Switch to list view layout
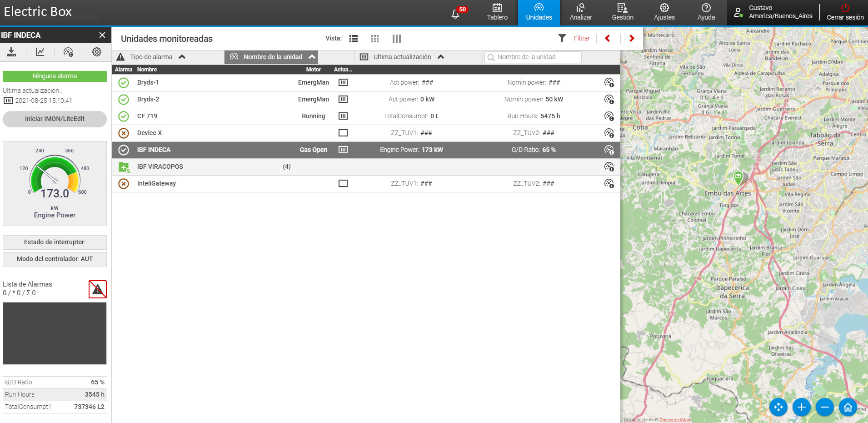868x423 pixels. (x=354, y=39)
